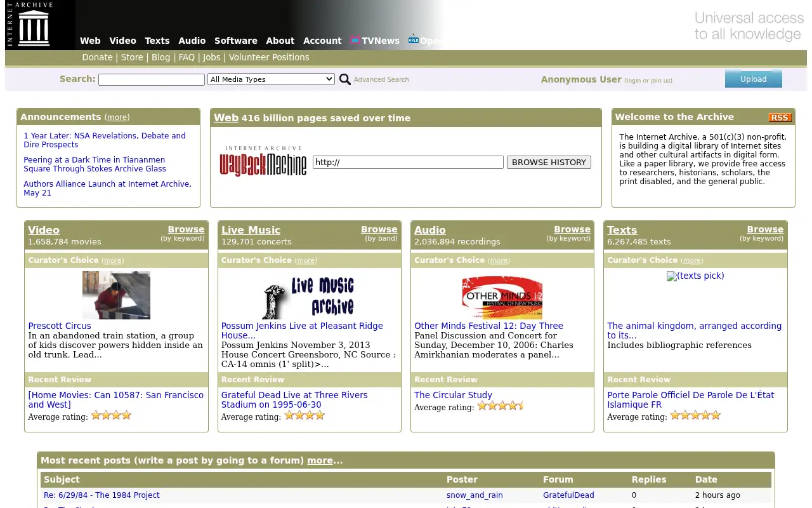Click the BROWSE HISTORY button

[549, 162]
